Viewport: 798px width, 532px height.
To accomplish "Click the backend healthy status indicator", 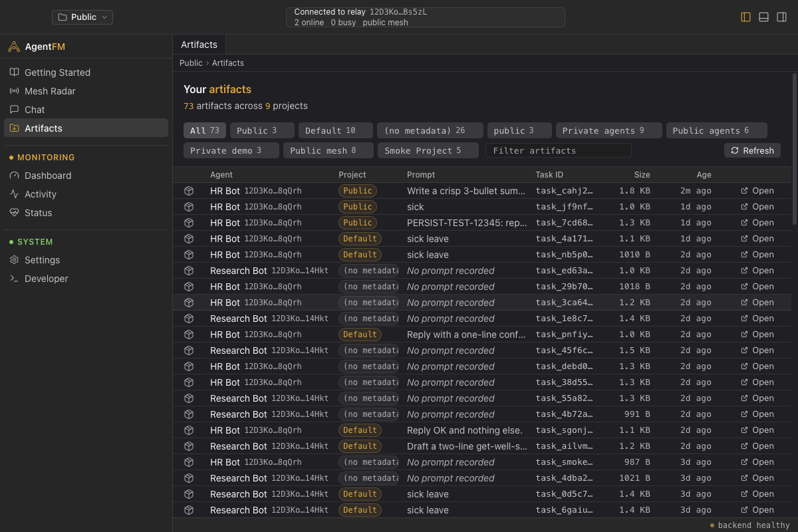I will tap(749, 525).
